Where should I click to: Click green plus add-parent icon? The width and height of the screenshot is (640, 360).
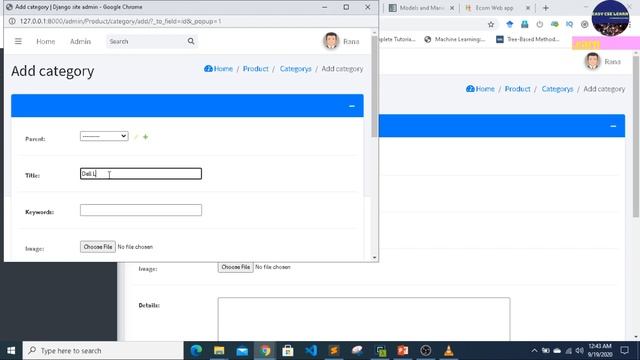coord(146,137)
